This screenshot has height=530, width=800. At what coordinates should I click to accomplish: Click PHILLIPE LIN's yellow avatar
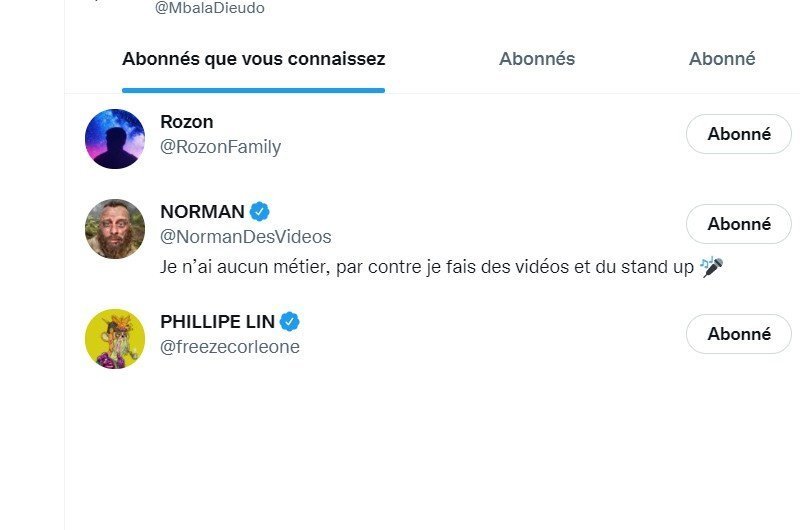pos(115,339)
